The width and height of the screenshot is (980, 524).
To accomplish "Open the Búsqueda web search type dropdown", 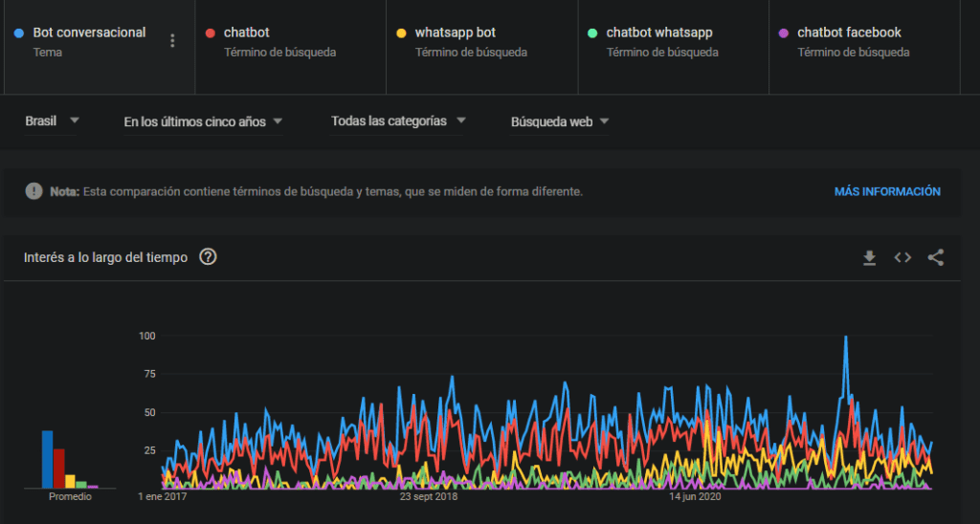I will pos(560,121).
